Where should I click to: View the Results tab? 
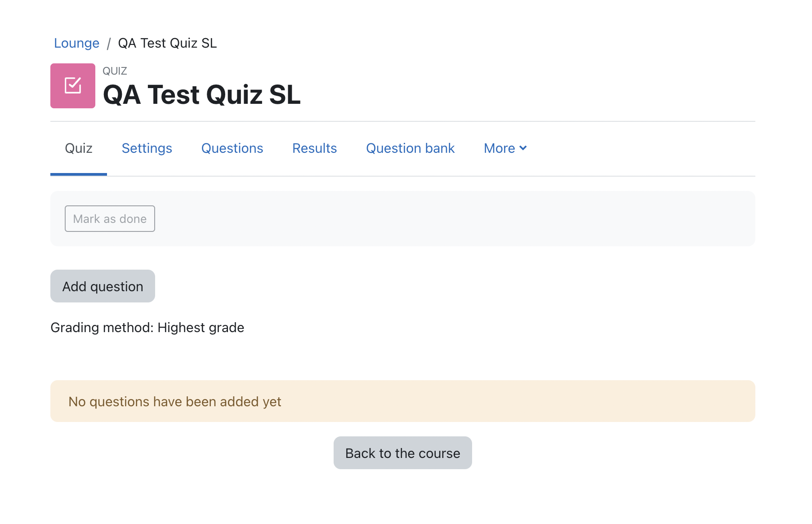[x=315, y=148]
